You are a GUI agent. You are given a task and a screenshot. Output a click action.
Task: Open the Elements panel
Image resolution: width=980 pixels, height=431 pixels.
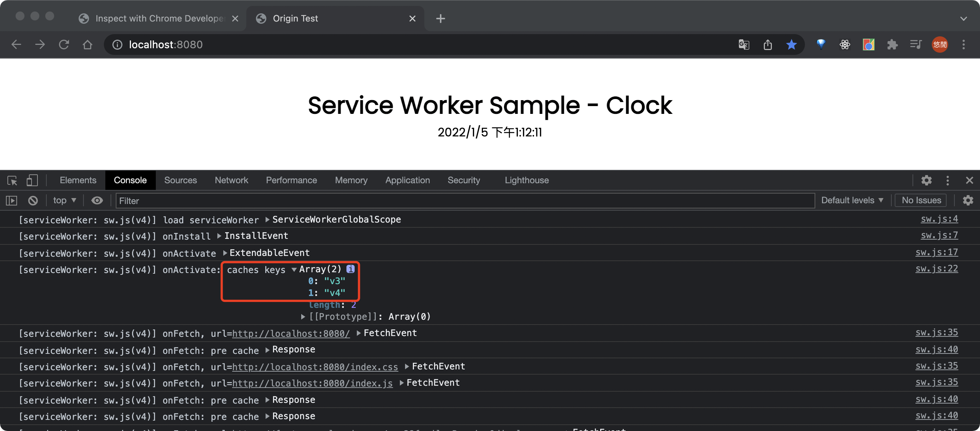coord(78,180)
